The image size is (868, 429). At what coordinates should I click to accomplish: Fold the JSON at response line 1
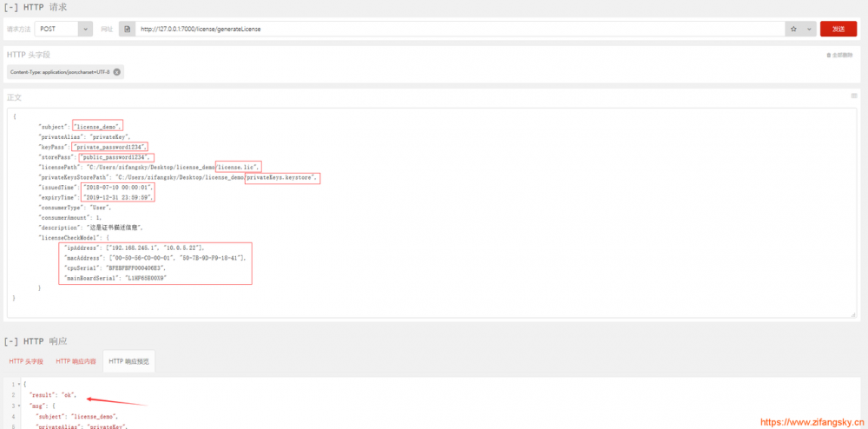19,384
